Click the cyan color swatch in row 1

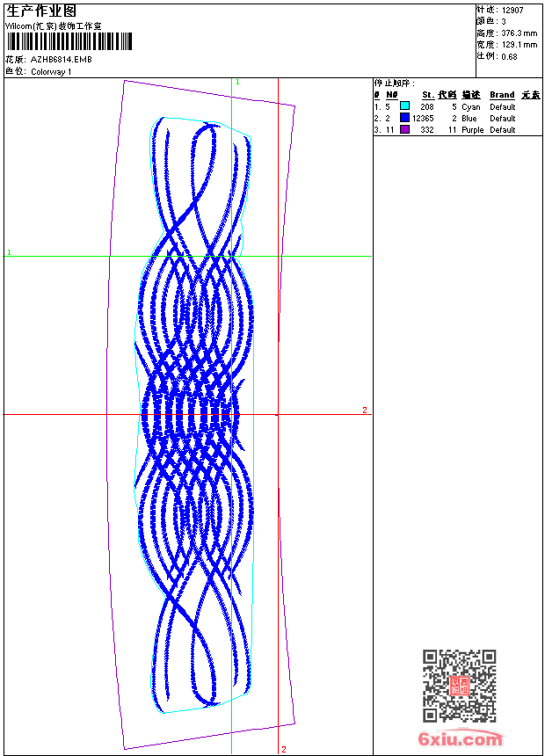click(x=404, y=106)
